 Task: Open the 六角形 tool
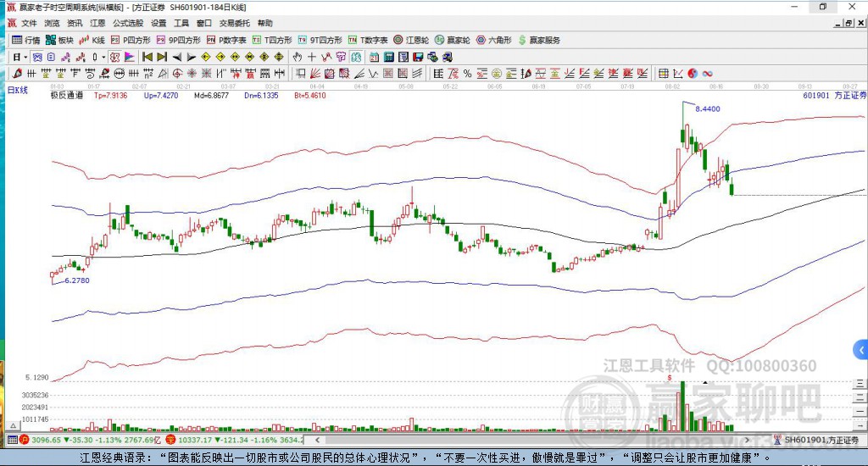click(494, 40)
